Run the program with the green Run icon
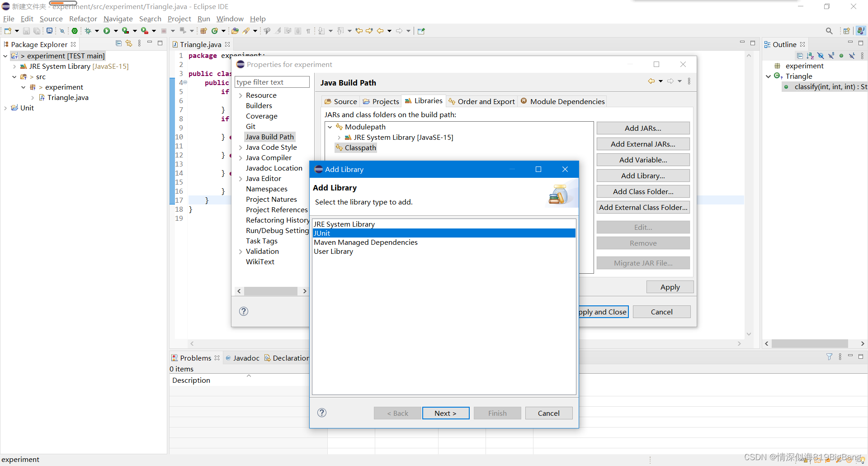This screenshot has height=466, width=868. pos(107,31)
